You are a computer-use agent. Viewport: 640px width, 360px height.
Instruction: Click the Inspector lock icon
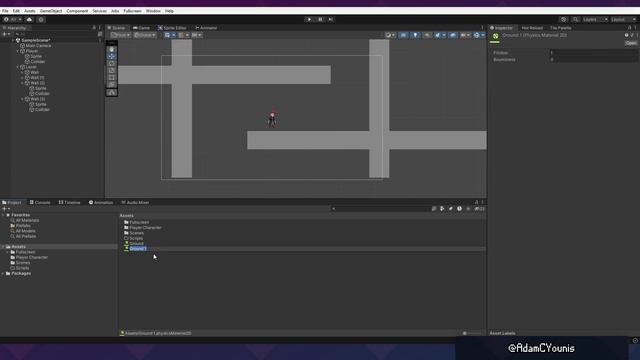pyautogui.click(x=629, y=28)
